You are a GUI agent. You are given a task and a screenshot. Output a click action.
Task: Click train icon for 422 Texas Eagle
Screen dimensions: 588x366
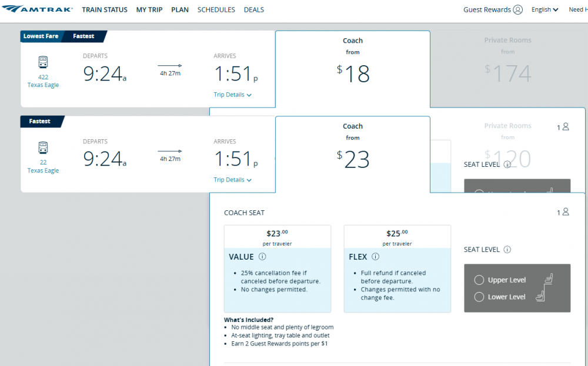tap(43, 62)
